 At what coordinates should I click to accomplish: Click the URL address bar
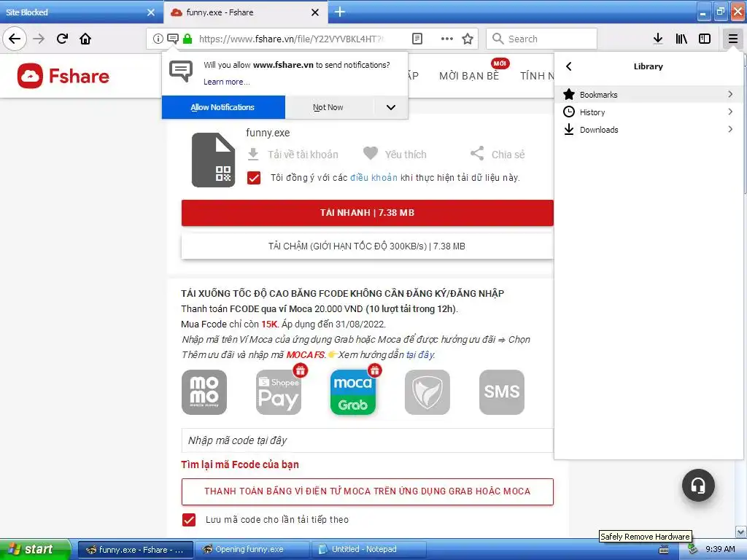point(290,39)
